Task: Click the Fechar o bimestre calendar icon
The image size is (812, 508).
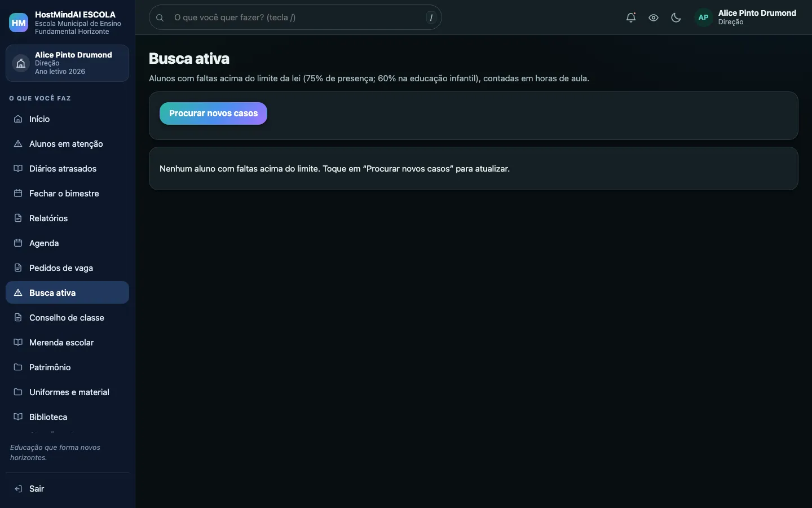Action: click(18, 194)
